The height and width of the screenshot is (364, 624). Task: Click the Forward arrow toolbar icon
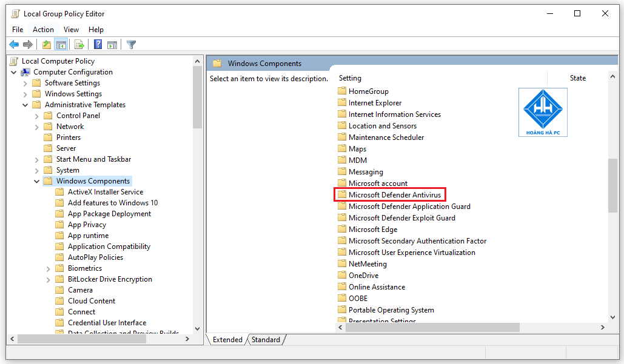(x=28, y=44)
